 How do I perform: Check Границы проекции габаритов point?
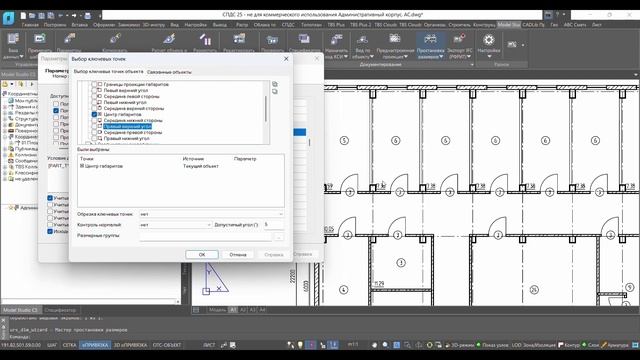pos(94,84)
